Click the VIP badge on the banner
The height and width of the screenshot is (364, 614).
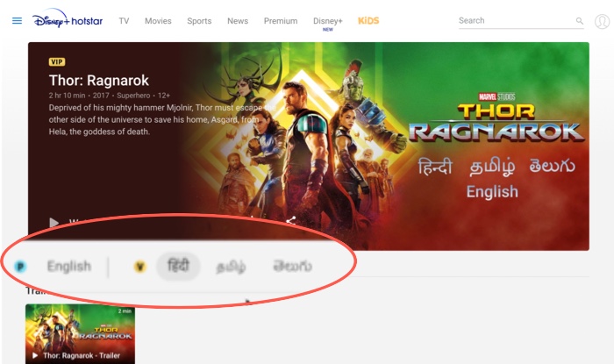57,62
